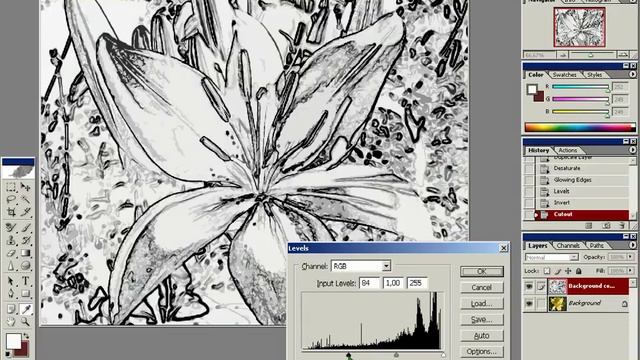The image size is (640, 360).
Task: Zoom out button in Navigator panel
Action: [x=563, y=54]
